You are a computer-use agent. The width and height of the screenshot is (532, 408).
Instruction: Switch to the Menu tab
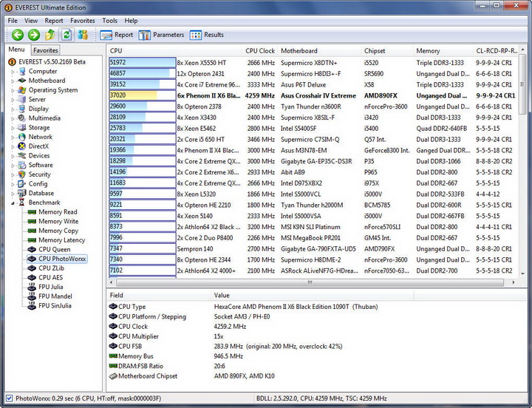point(16,50)
